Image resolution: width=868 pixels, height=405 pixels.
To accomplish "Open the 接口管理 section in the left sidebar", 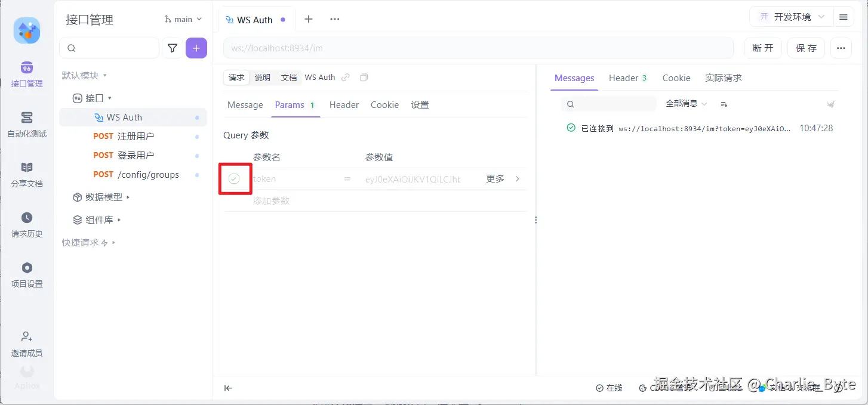I will click(27, 75).
